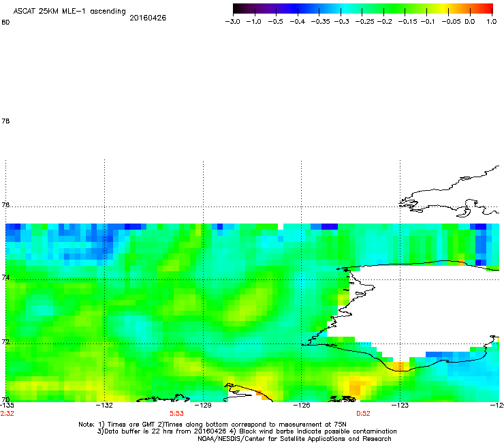504x443 pixels.
Task: Select the -0.5 color scale label
Action: click(275, 22)
